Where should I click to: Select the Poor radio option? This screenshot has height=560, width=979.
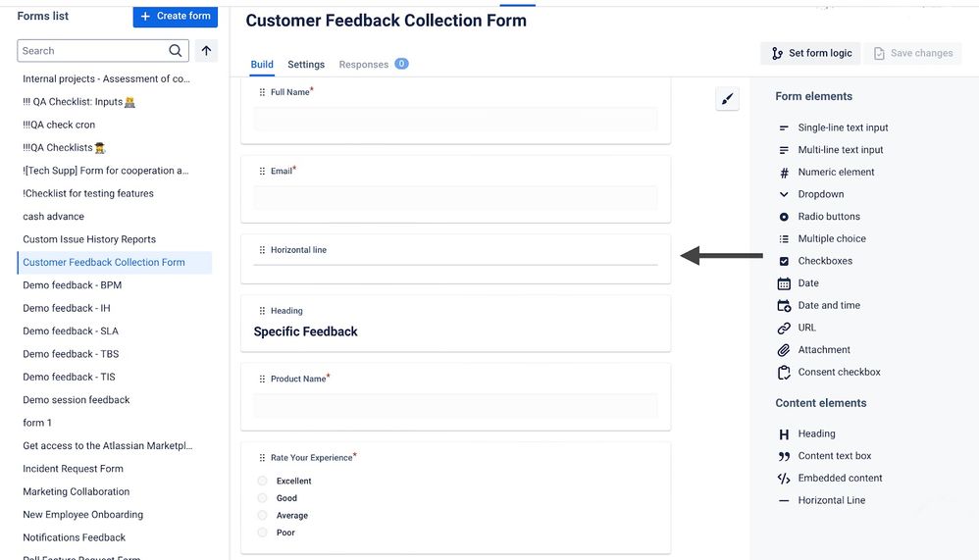(262, 533)
